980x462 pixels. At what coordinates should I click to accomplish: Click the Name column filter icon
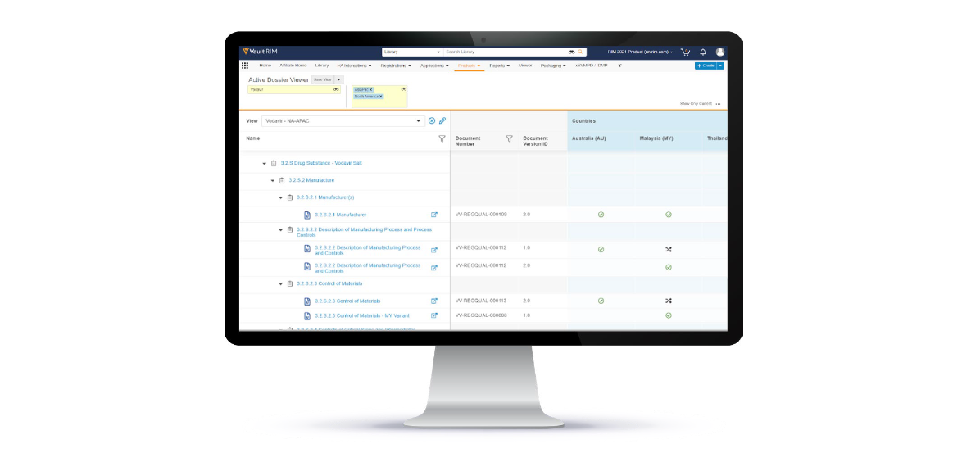pyautogui.click(x=442, y=138)
